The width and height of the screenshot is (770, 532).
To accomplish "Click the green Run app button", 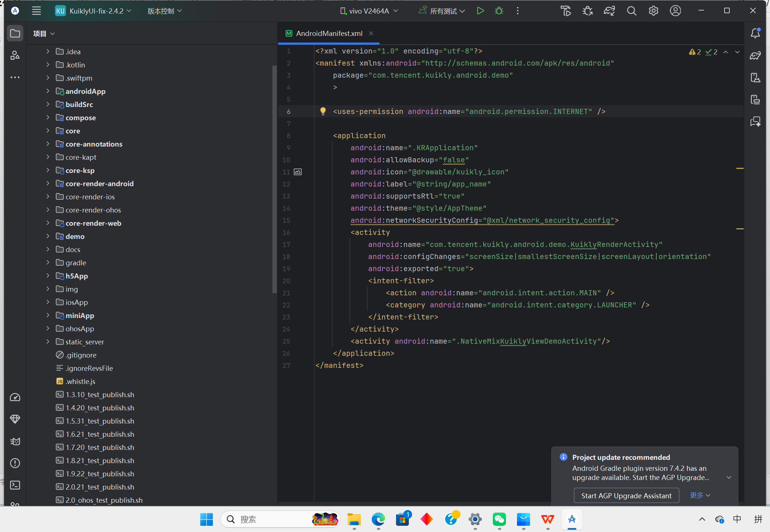I will (480, 11).
